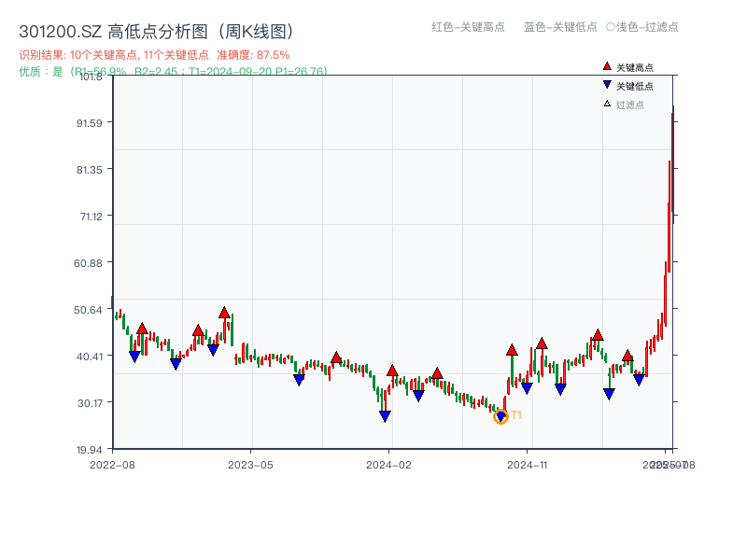
Task: Click the 40.41 y-axis label
Action: coord(90,356)
